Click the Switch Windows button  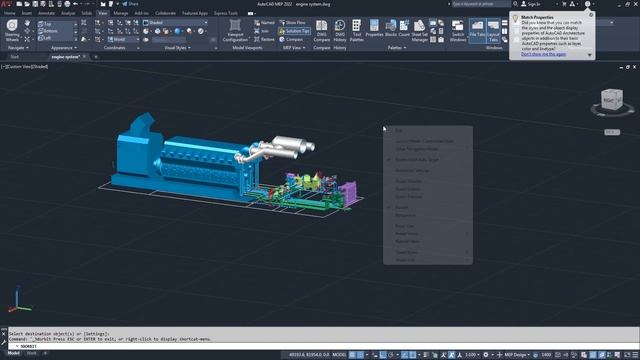[458, 31]
